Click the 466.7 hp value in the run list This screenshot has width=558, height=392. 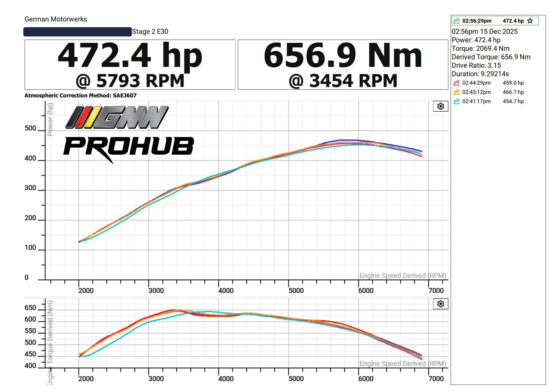pos(513,92)
